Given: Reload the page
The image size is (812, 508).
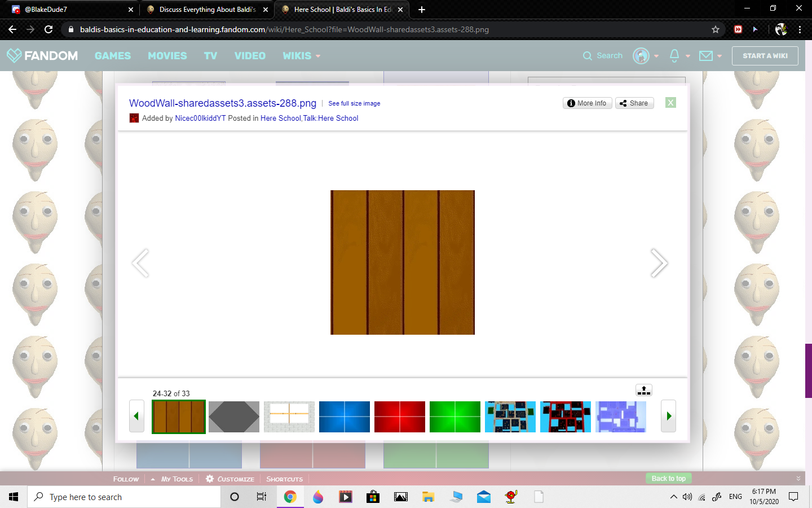Looking at the screenshot, I should [48, 29].
